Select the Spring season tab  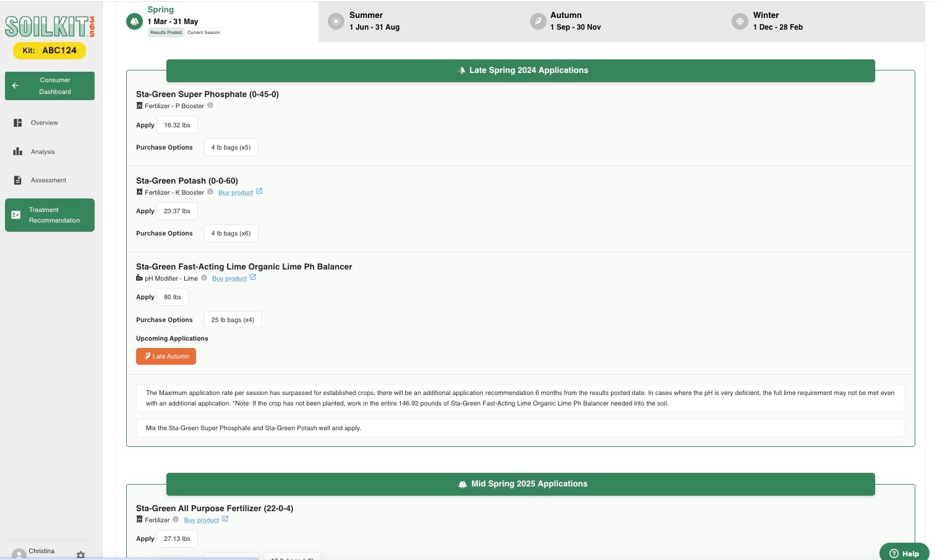pyautogui.click(x=218, y=22)
